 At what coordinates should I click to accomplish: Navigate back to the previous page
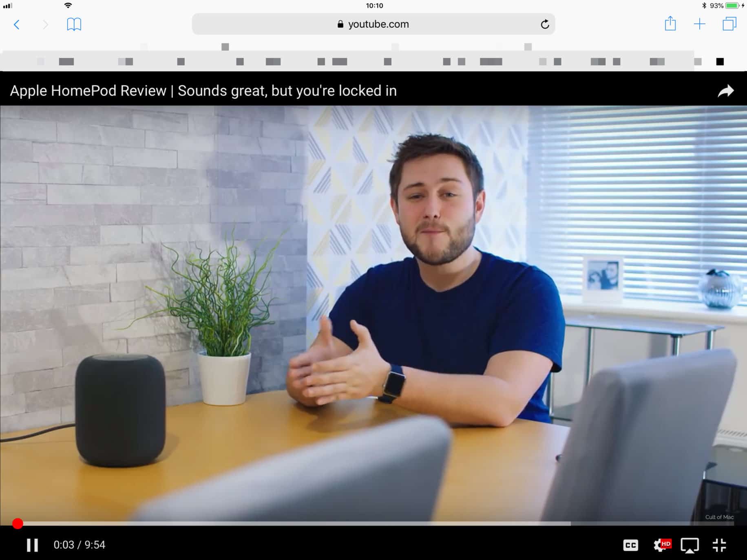point(17,24)
